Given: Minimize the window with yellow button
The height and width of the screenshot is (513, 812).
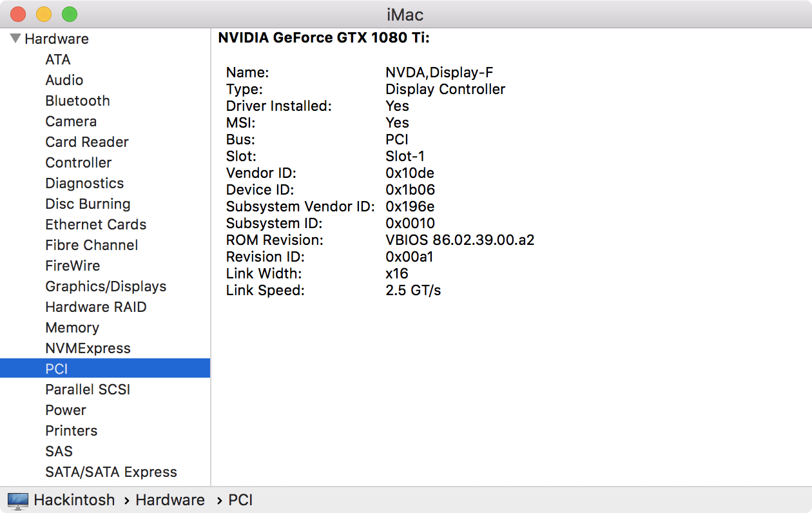Looking at the screenshot, I should coord(43,14).
